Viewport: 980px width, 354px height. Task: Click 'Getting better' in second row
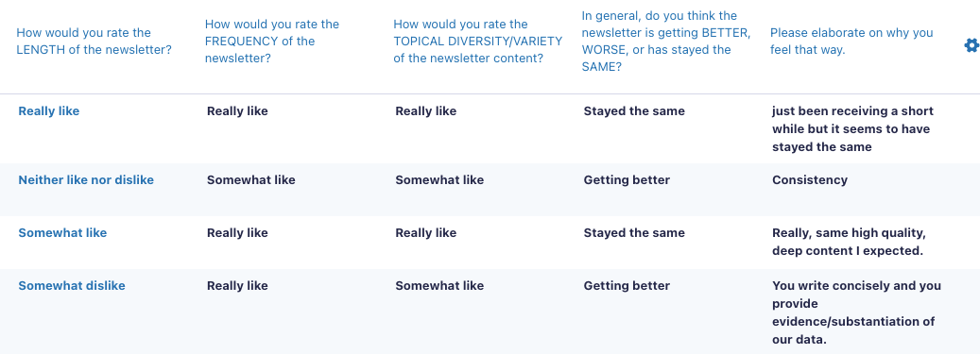click(627, 179)
